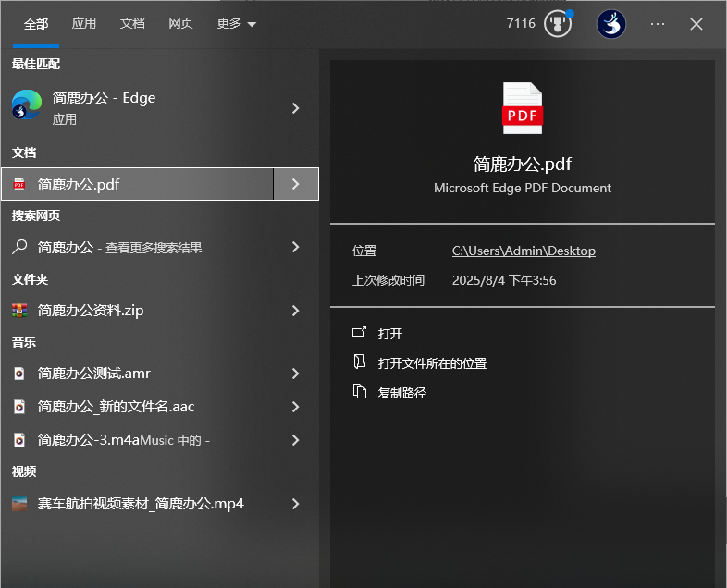Click the large PDF icon in preview pane
The width and height of the screenshot is (727, 588).
[523, 108]
